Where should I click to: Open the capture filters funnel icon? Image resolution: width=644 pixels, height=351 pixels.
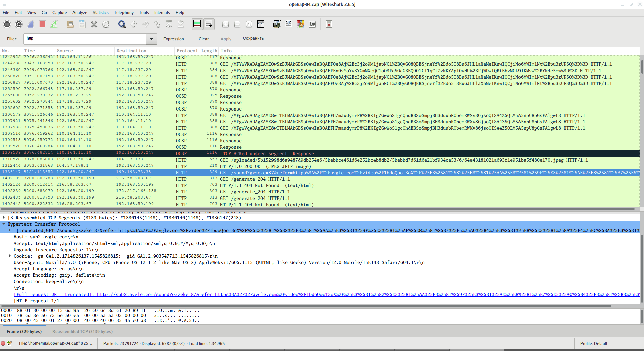point(277,24)
